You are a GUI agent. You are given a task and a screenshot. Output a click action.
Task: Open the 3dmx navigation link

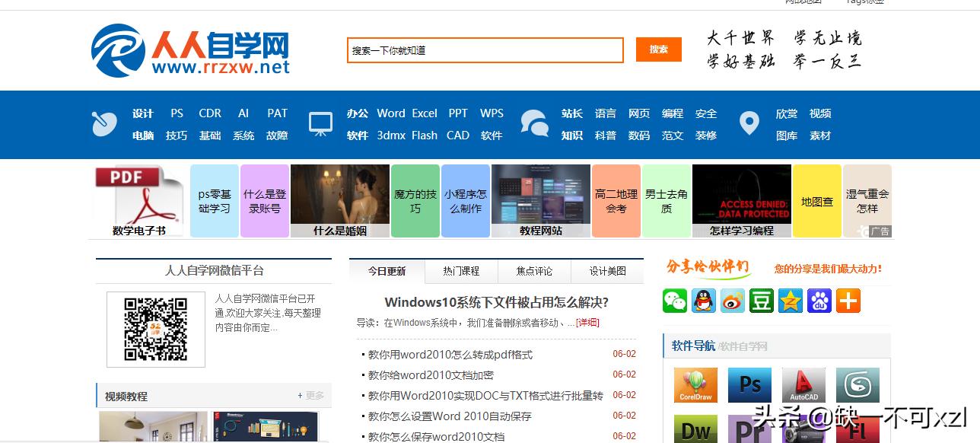pyautogui.click(x=391, y=135)
